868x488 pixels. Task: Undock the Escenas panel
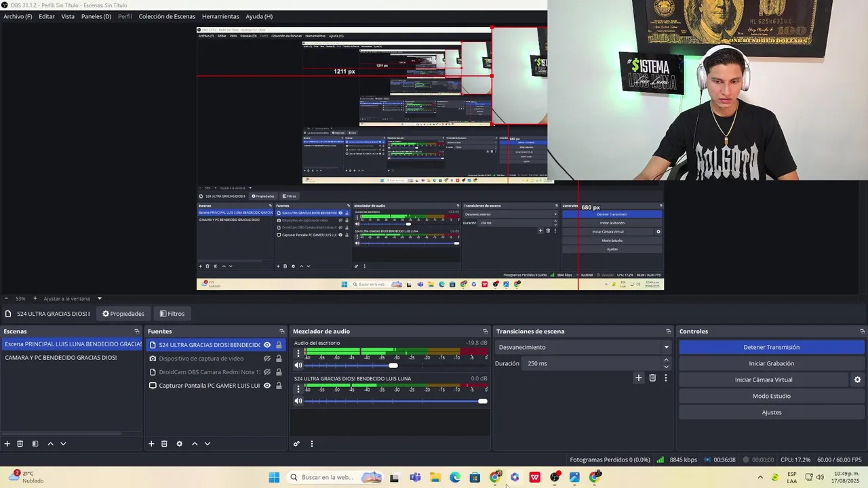[137, 331]
